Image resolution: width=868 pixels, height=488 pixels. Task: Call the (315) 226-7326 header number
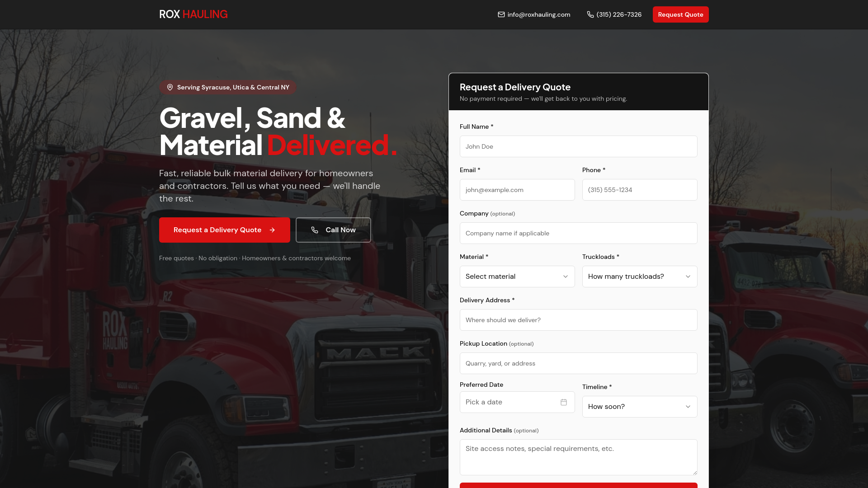[614, 14]
